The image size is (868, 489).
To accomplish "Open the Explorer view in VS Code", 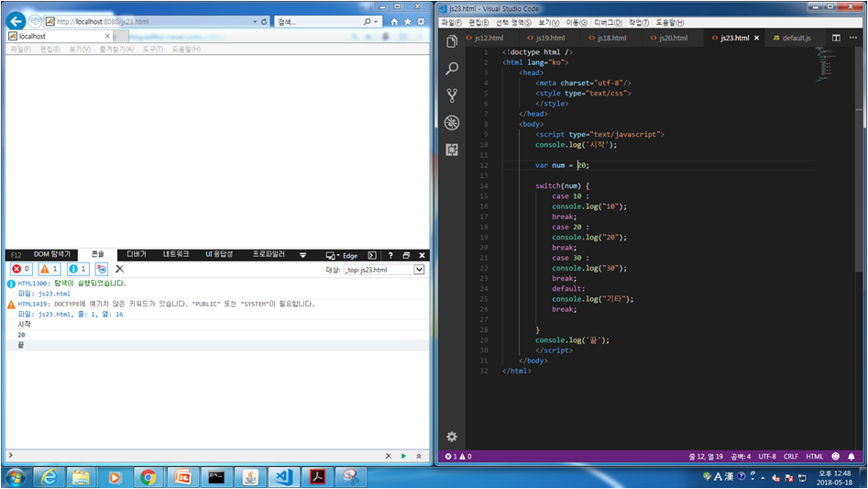I will pyautogui.click(x=452, y=41).
